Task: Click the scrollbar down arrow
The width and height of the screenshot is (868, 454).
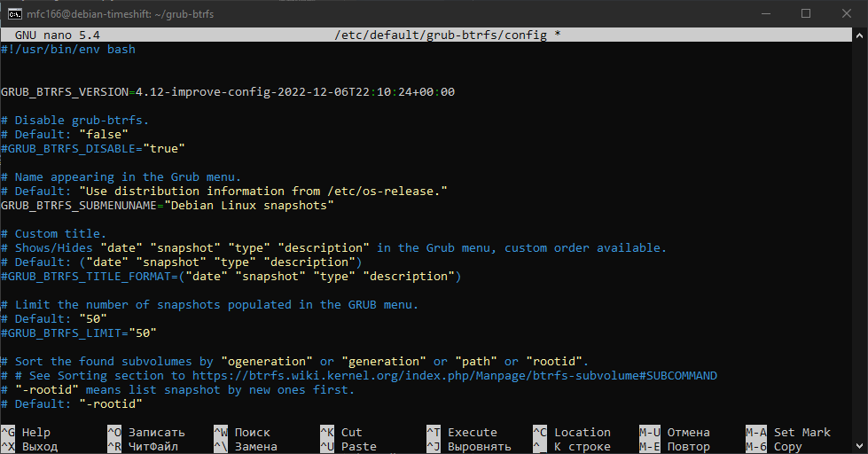Action: tap(859, 446)
